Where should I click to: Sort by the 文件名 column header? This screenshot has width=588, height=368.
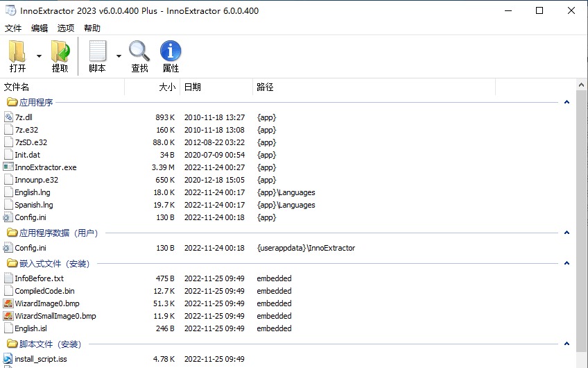pos(62,87)
